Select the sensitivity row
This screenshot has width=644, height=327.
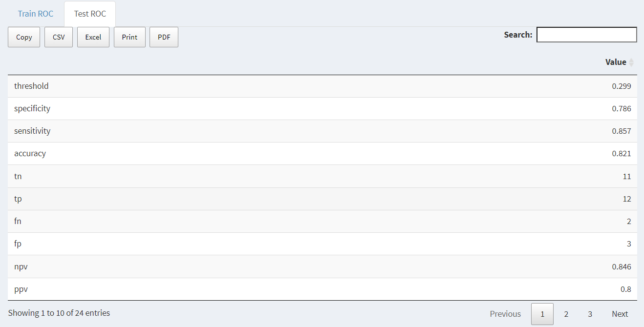32,131
